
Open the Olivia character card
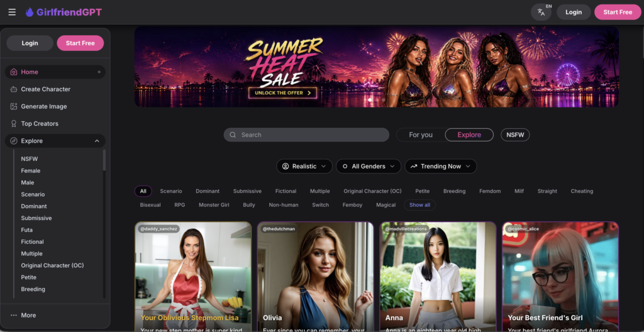point(316,277)
